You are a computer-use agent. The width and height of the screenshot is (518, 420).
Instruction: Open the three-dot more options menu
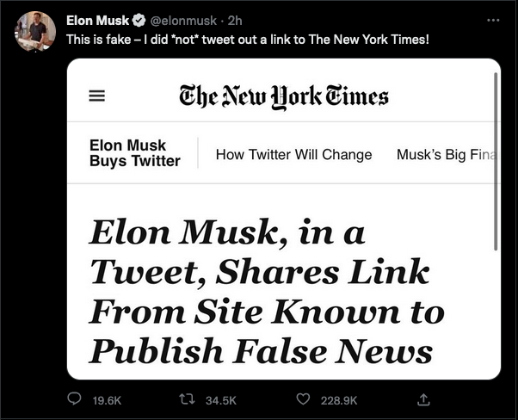click(493, 20)
